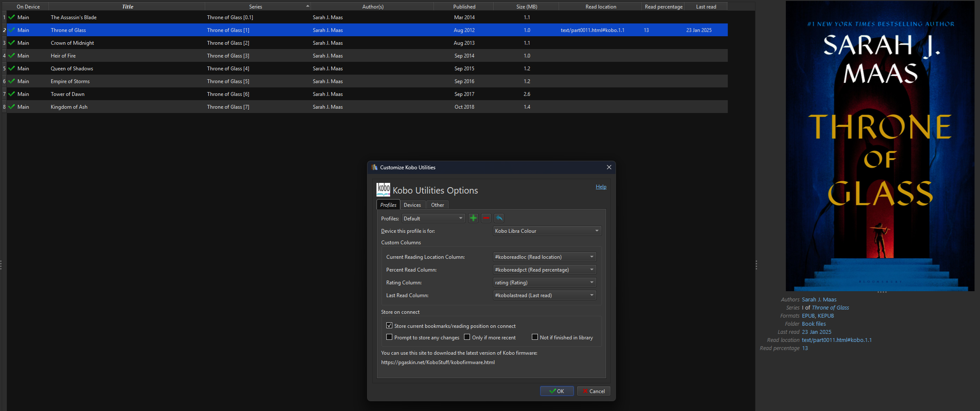980x411 pixels.
Task: Switch to the Other tab
Action: pyautogui.click(x=437, y=205)
